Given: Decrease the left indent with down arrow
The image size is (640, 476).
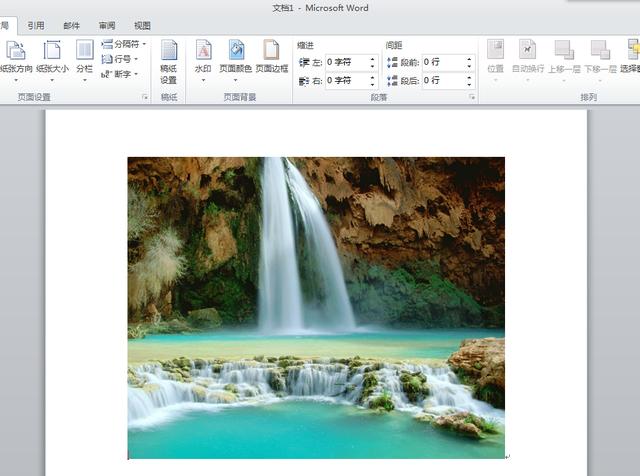Looking at the screenshot, I should click(373, 66).
